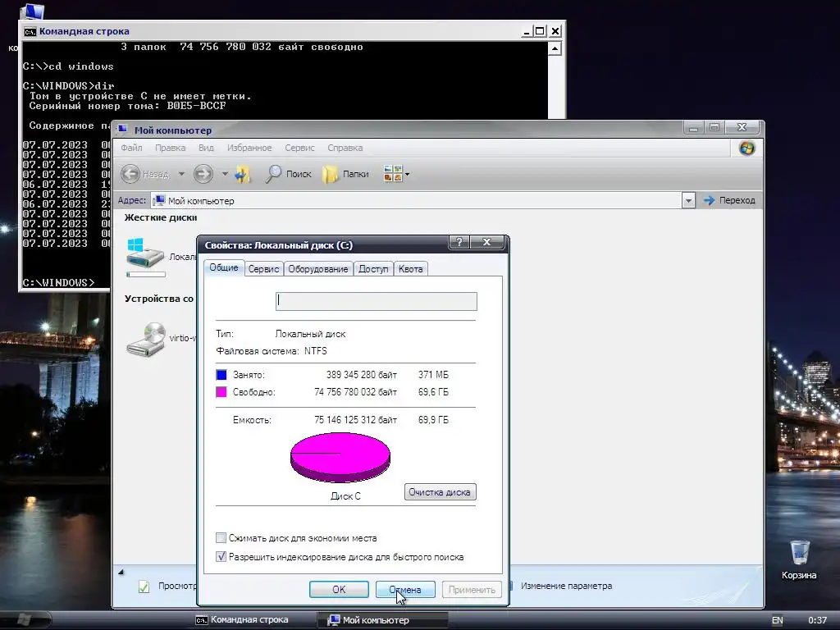The width and height of the screenshot is (840, 630).
Task: Open the Файл menu
Action: tap(131, 148)
